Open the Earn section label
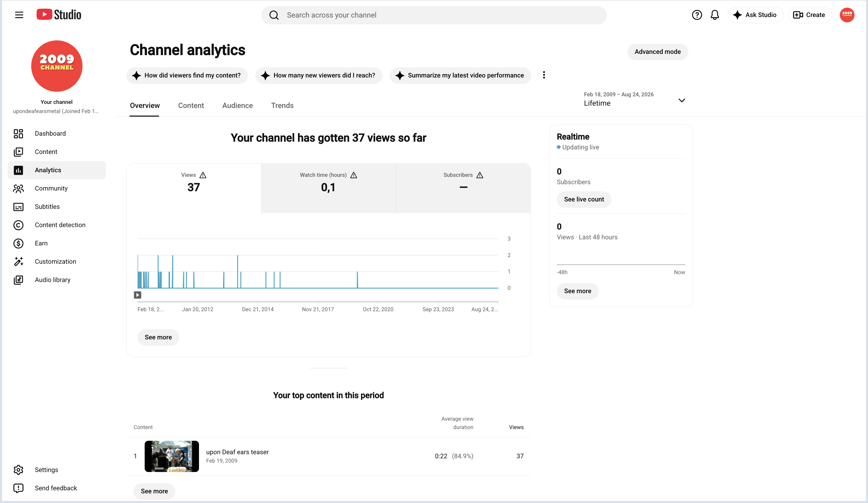Image resolution: width=868 pixels, height=503 pixels. pyautogui.click(x=41, y=243)
